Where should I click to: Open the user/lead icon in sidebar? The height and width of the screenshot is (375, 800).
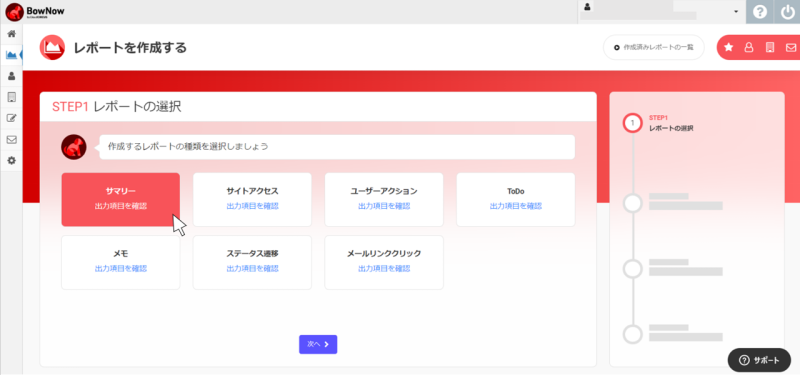tap(11, 76)
